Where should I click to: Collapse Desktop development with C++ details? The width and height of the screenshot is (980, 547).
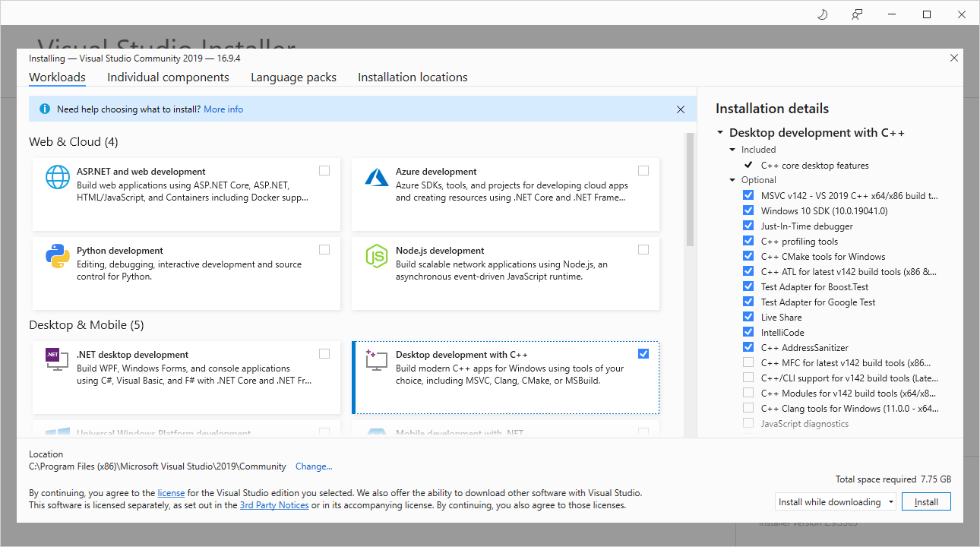tap(720, 133)
